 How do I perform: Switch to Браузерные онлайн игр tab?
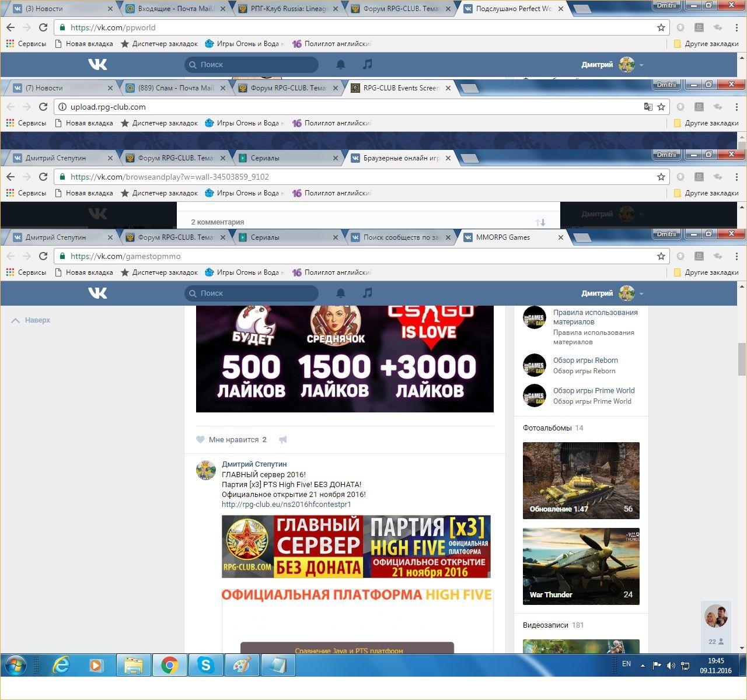tap(400, 158)
